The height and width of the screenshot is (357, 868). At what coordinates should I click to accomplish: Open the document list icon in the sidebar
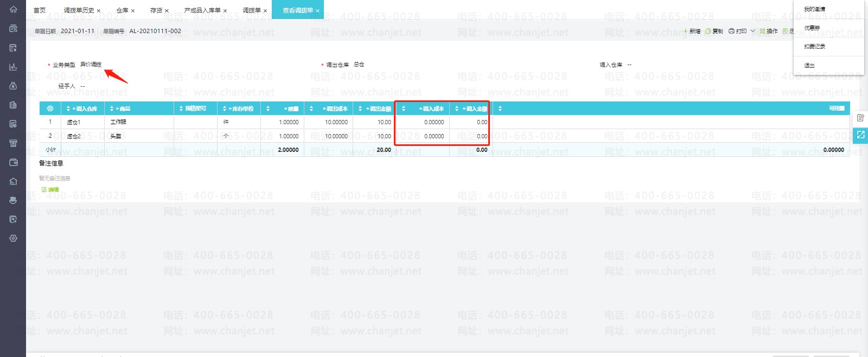[13, 48]
